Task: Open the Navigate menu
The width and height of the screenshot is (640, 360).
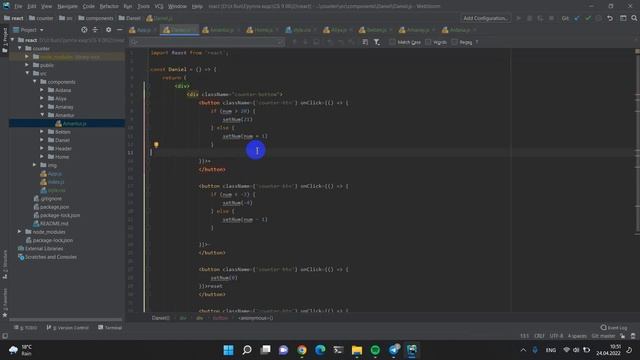Action: click(67, 6)
